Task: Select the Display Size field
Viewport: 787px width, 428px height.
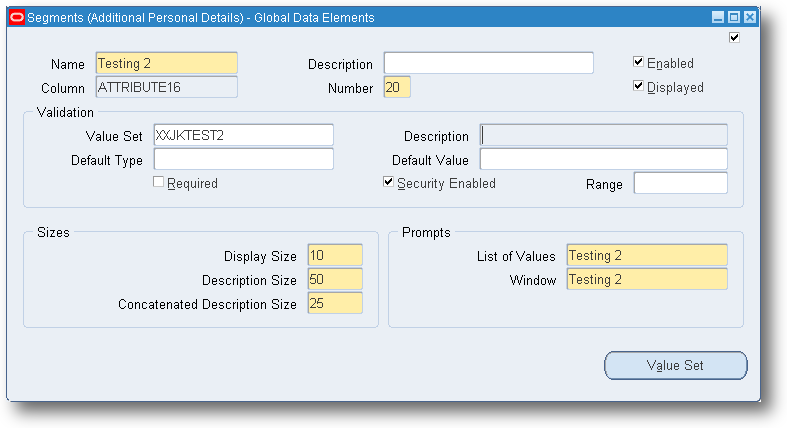Action: [x=335, y=255]
